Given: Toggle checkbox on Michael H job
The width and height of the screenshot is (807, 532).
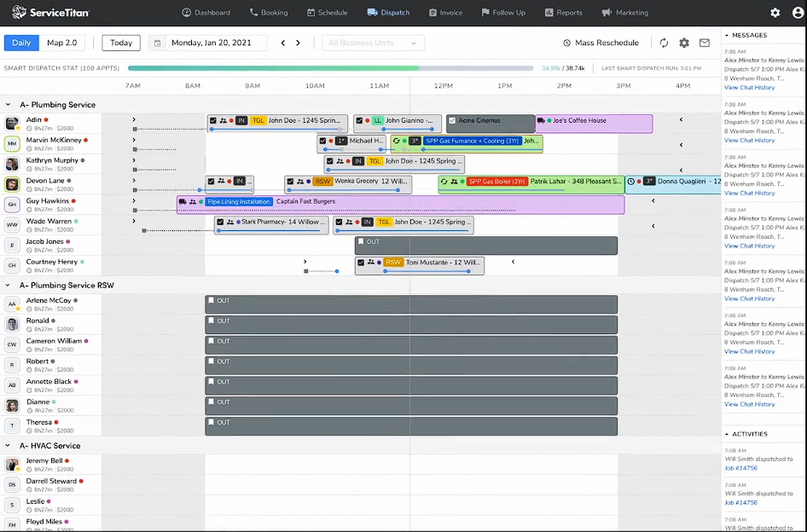Looking at the screenshot, I should click(322, 141).
